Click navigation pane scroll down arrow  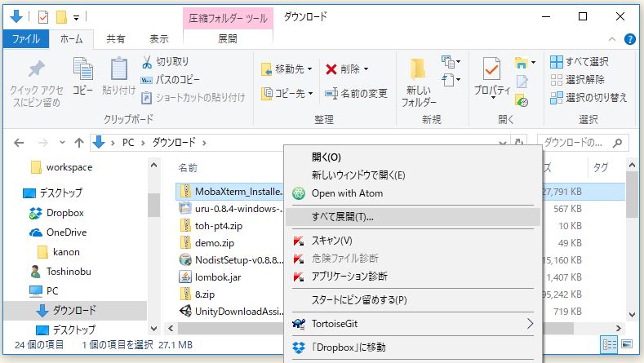tap(153, 329)
